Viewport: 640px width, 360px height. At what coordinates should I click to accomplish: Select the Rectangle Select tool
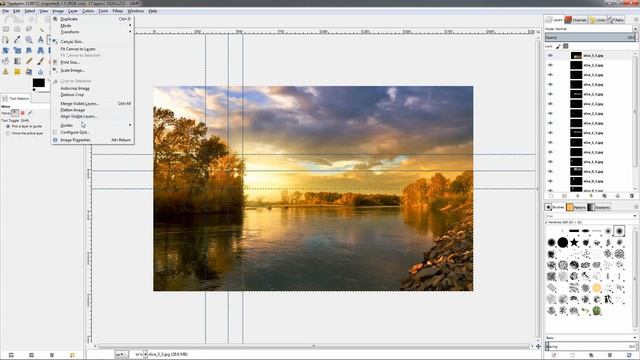[6, 29]
